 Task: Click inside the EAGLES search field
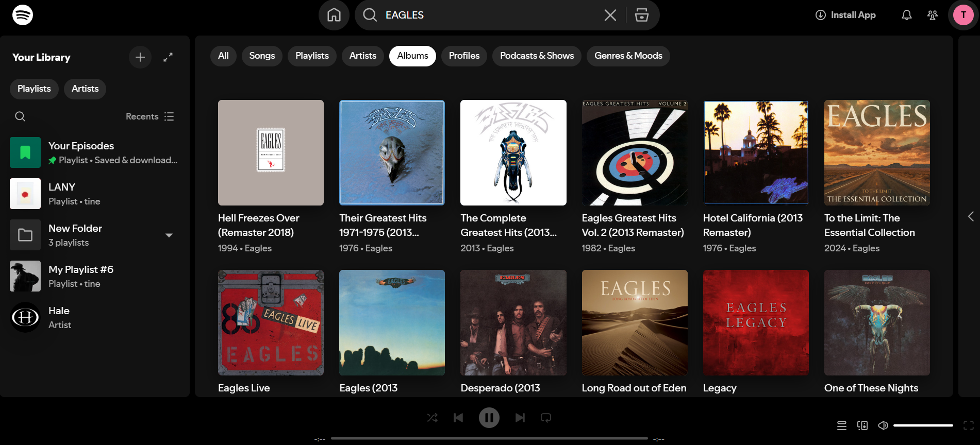[x=490, y=15]
